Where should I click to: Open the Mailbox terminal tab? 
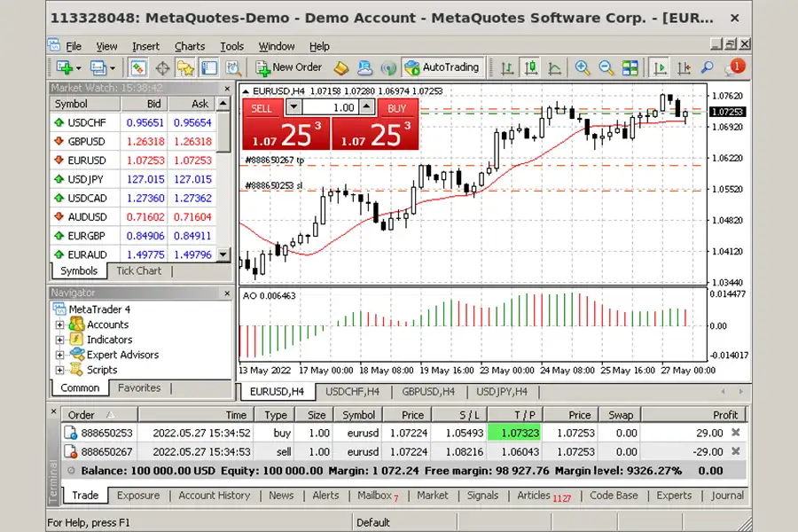click(x=377, y=496)
